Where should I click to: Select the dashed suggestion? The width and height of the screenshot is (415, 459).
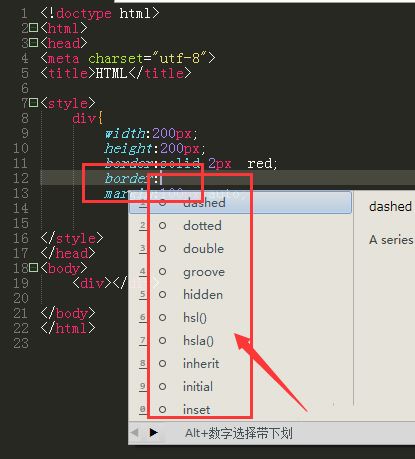(240, 202)
